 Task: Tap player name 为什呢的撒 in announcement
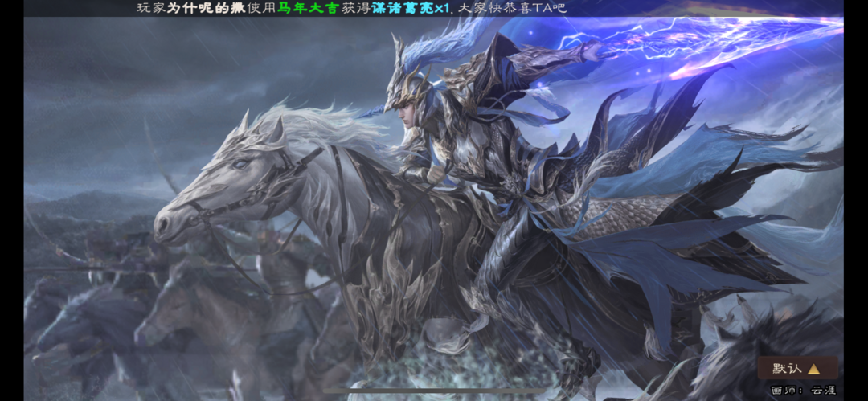pos(199,8)
